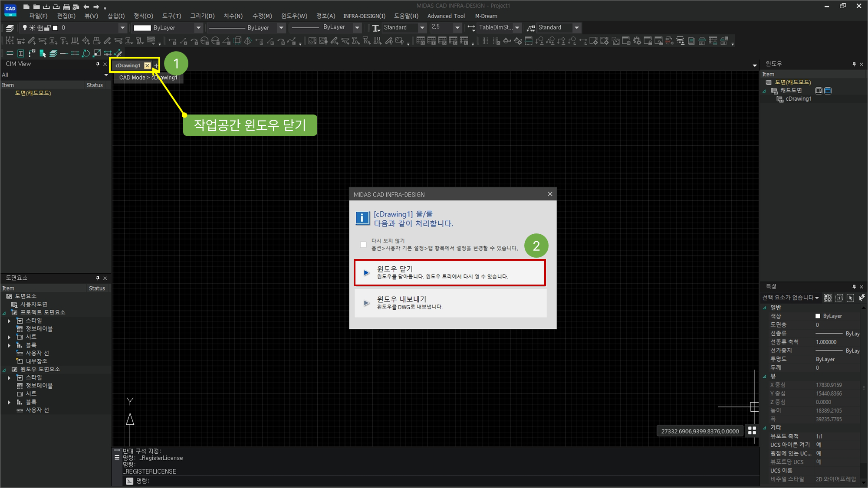Click the panel layout icon beside 캐드도면

819,91
